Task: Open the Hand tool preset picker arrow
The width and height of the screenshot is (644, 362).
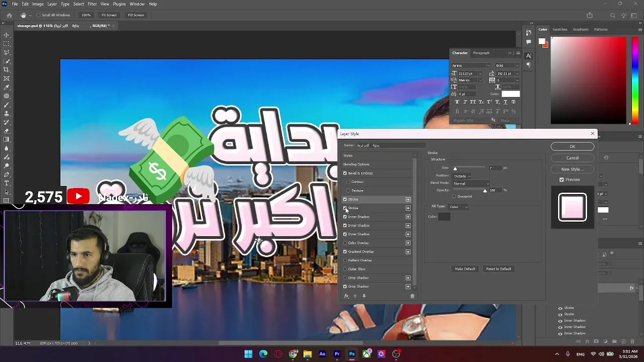Action: point(30,15)
